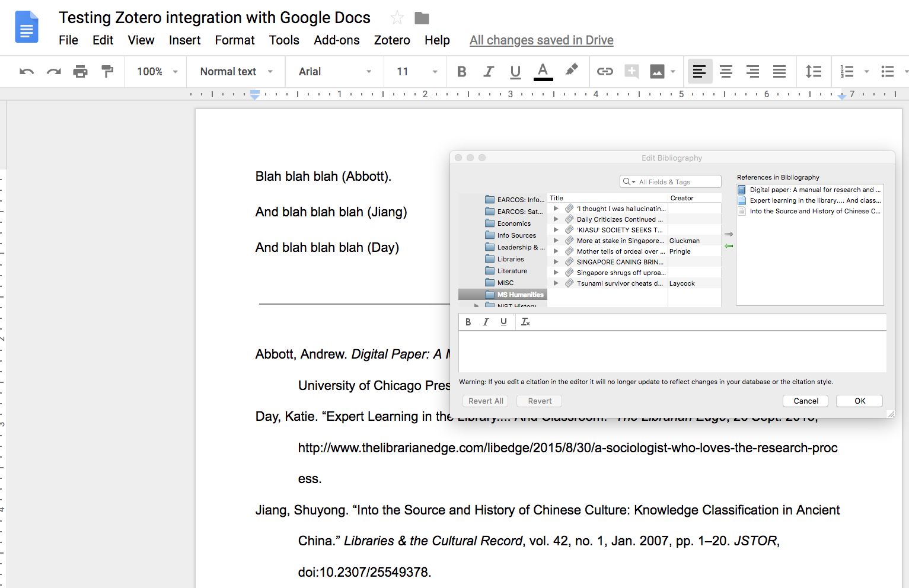Click the Redo arrow in Docs toolbar
This screenshot has width=909, height=588.
(x=54, y=72)
